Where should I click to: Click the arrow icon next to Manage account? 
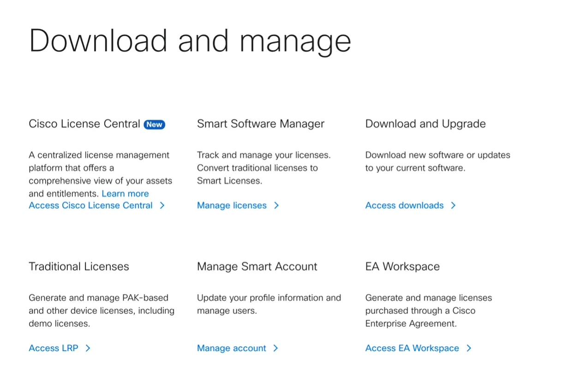click(276, 348)
